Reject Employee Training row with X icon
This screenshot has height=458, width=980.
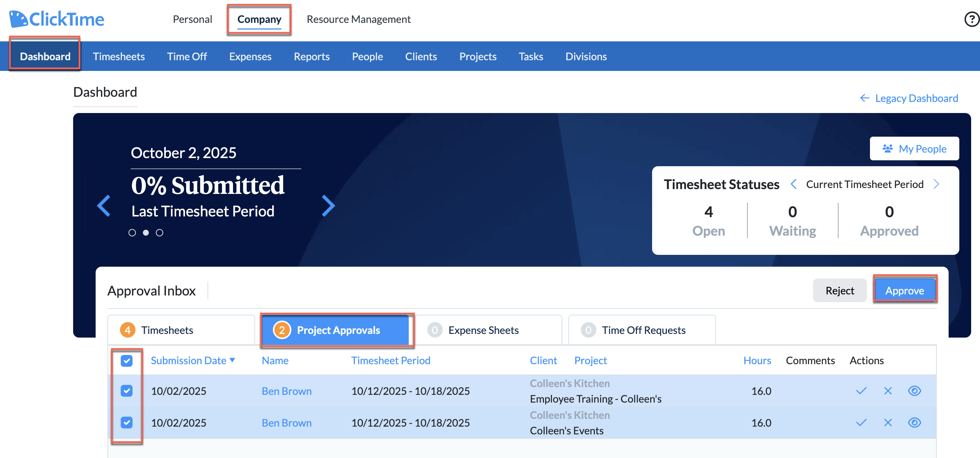tap(888, 391)
